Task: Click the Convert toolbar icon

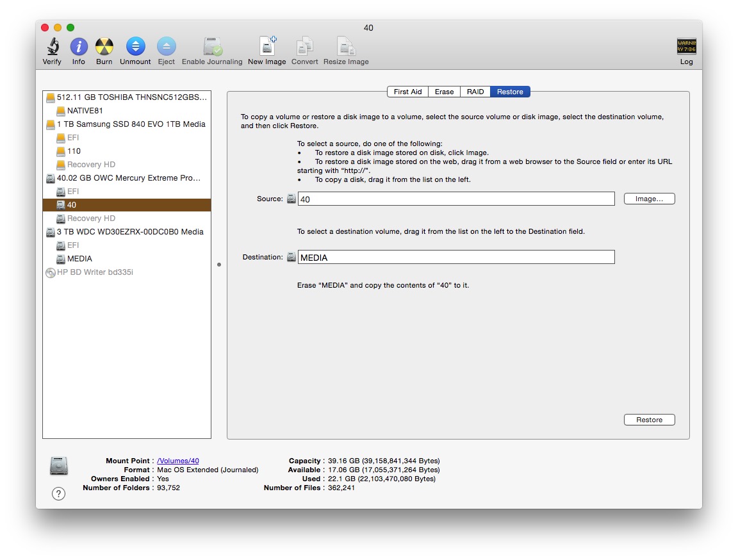Action: point(304,46)
